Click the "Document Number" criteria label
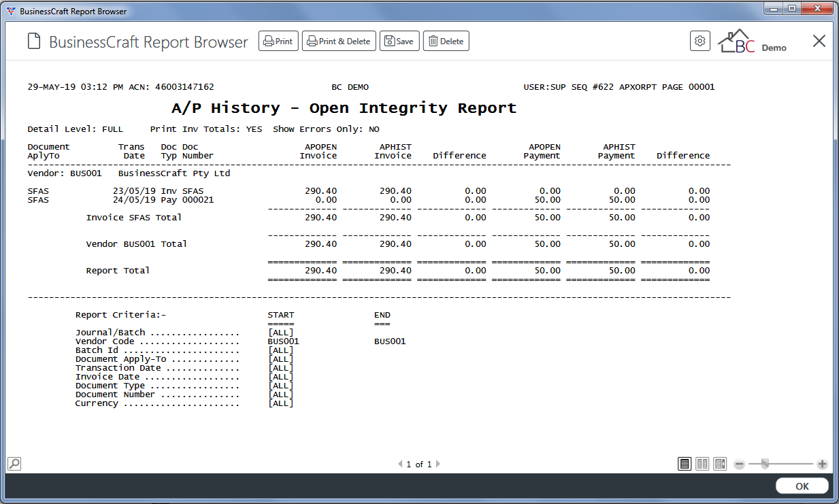 coord(116,394)
